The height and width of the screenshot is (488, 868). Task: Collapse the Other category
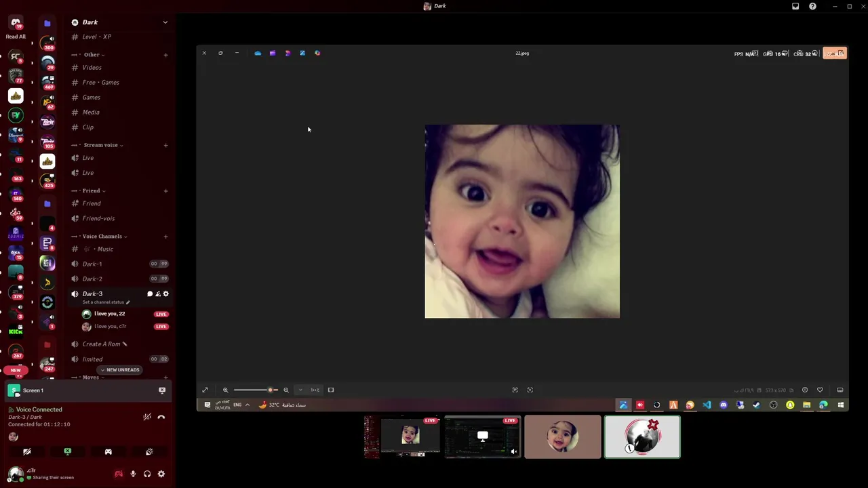(92, 55)
